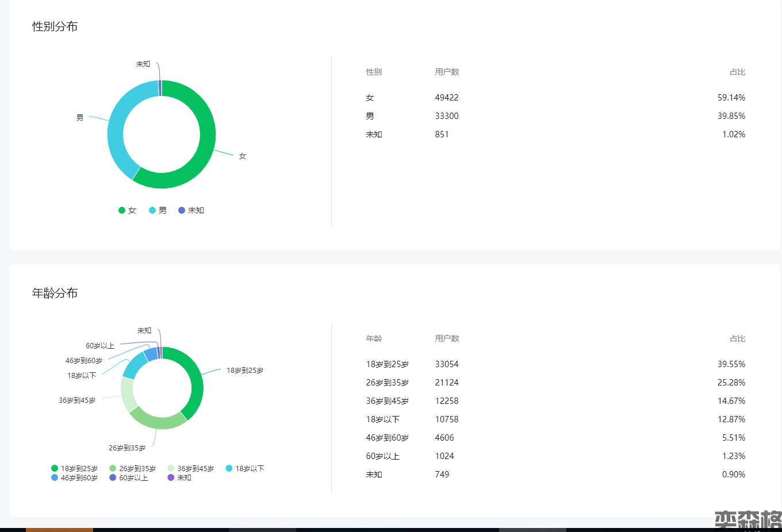This screenshot has height=532, width=782.
Task: Click the 60岁以上 legend dot
Action: pos(113,477)
